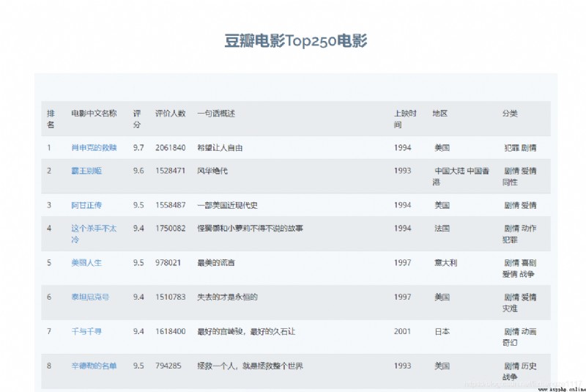This screenshot has width=586, height=392.
Task: Open the 阿甘正传 movie link
Action: (86, 205)
